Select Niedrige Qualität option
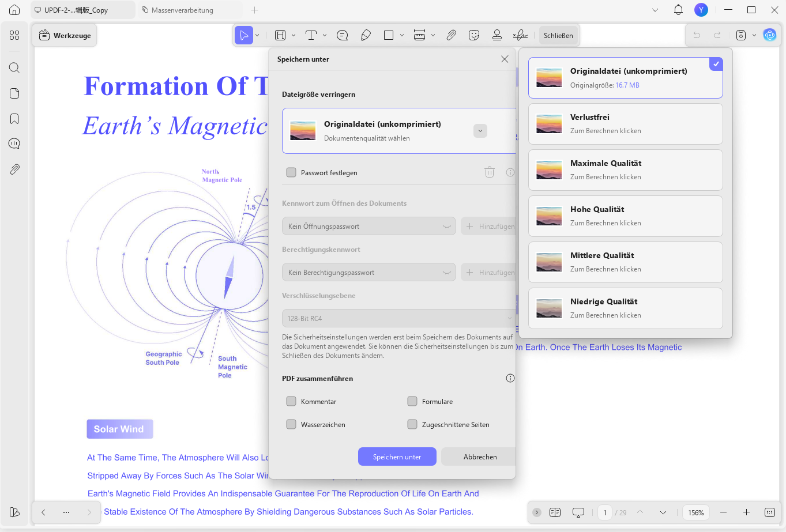Viewport: 786px width, 532px height. pos(626,308)
